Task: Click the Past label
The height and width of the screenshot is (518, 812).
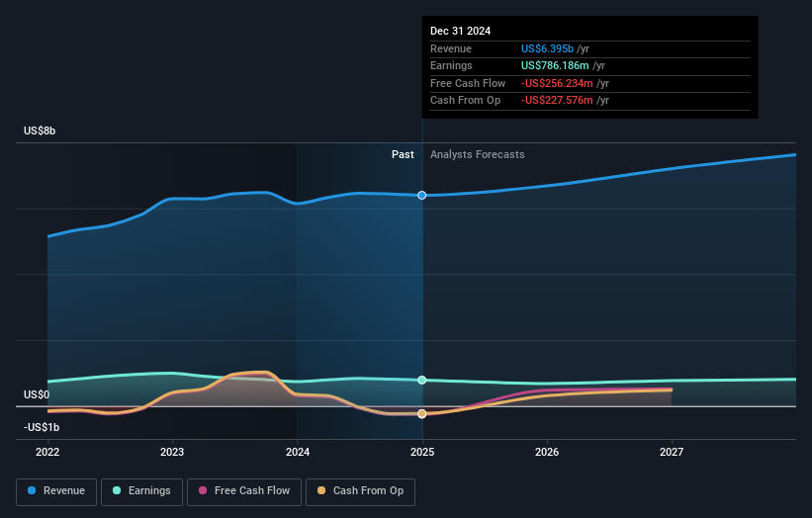Action: tap(403, 155)
